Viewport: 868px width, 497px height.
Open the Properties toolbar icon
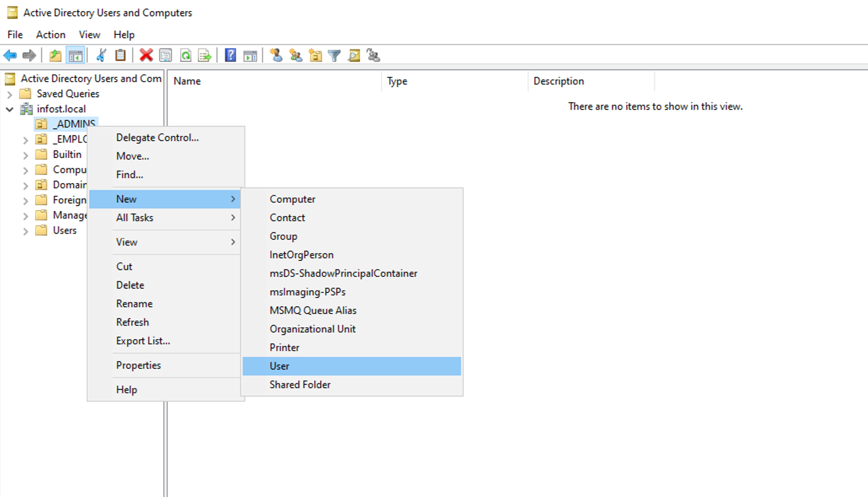[165, 55]
